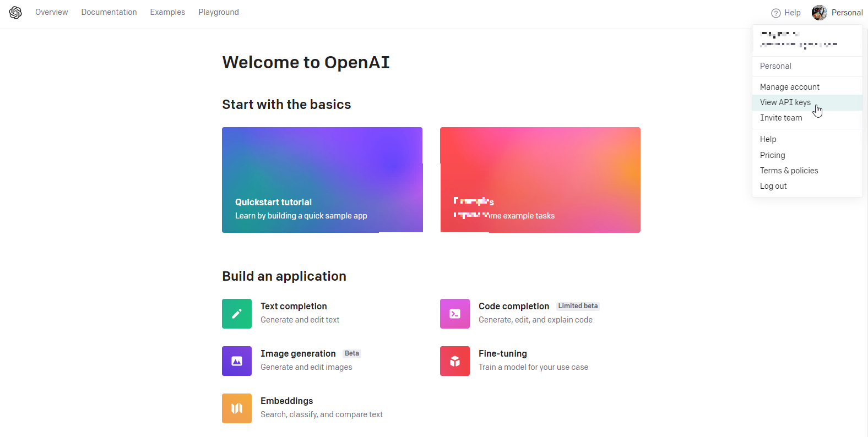Open Pricing from the account menu
This screenshot has width=868, height=437.
point(807,155)
